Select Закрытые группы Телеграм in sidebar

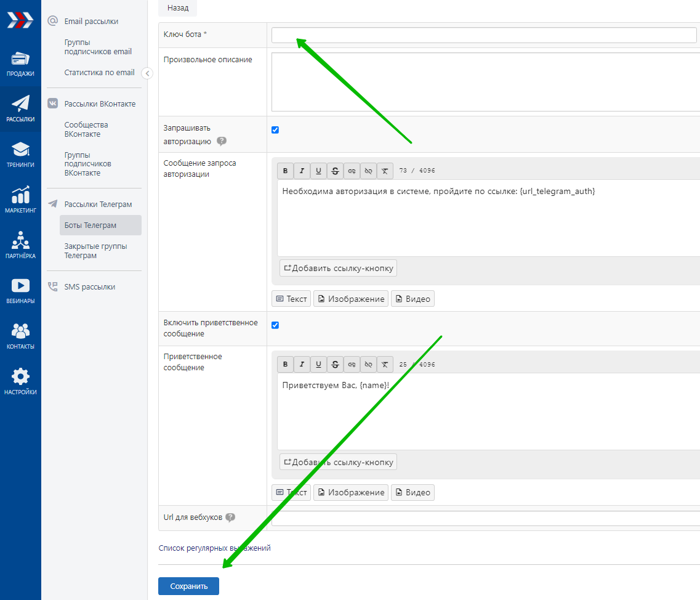[x=95, y=251]
